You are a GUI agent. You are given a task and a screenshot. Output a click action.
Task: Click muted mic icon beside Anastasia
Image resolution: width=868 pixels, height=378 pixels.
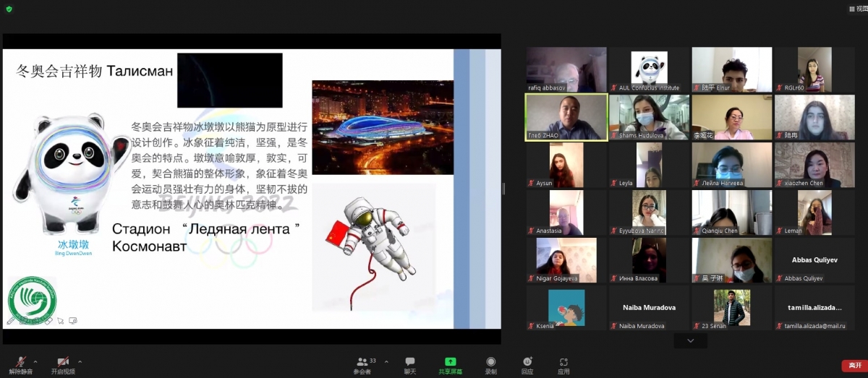(x=532, y=231)
